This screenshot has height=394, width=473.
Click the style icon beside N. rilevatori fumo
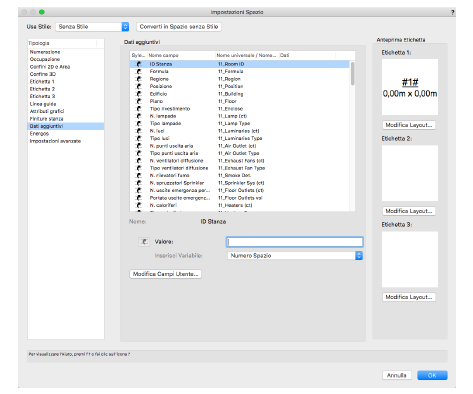pyautogui.click(x=139, y=175)
